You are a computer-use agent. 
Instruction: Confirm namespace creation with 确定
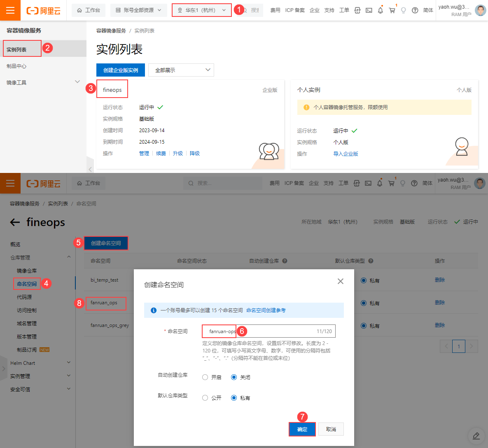point(302,429)
